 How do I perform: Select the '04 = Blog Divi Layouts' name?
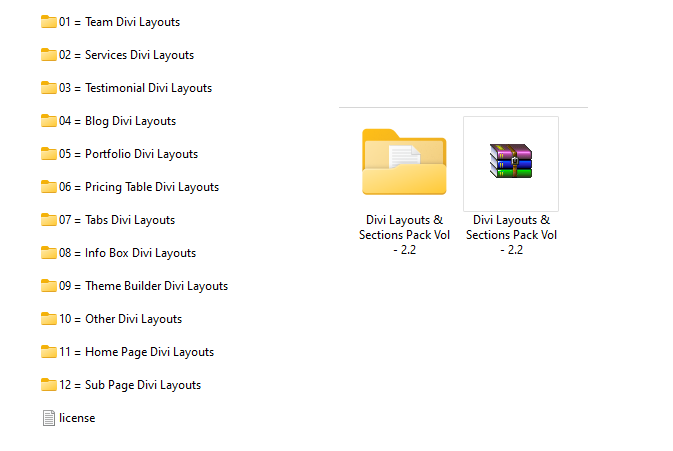(x=118, y=121)
